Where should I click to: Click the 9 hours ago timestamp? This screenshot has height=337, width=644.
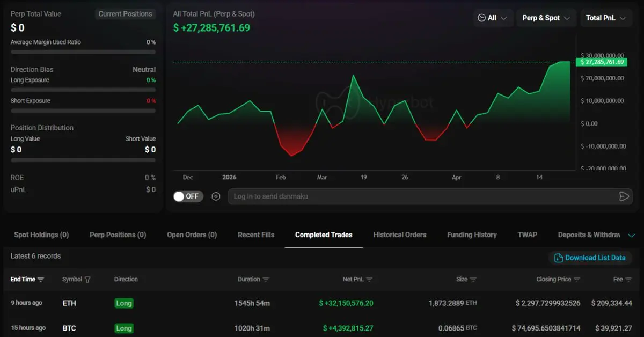click(x=26, y=303)
